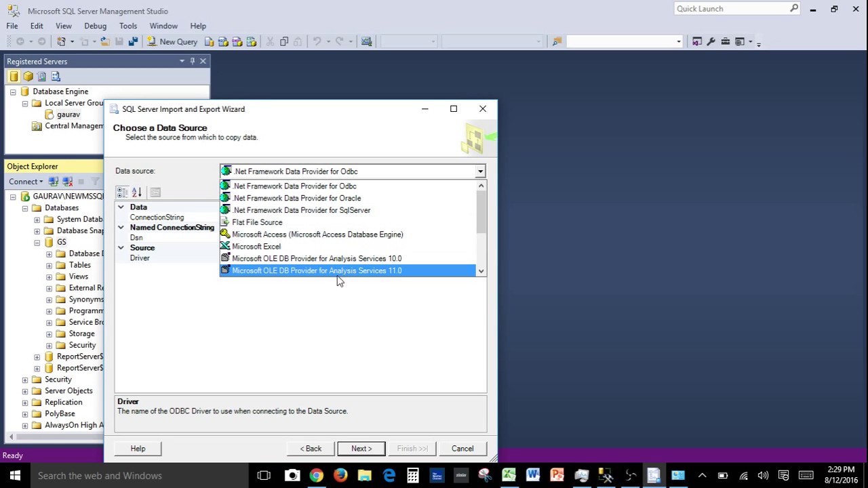The image size is (868, 488).
Task: Open the Tools menu
Action: pos(128,26)
